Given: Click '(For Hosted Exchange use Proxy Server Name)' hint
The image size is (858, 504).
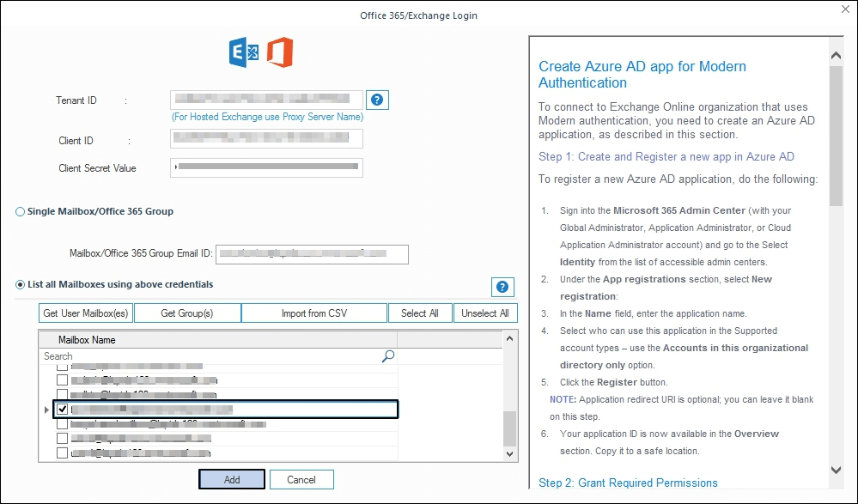Looking at the screenshot, I should coord(268,117).
